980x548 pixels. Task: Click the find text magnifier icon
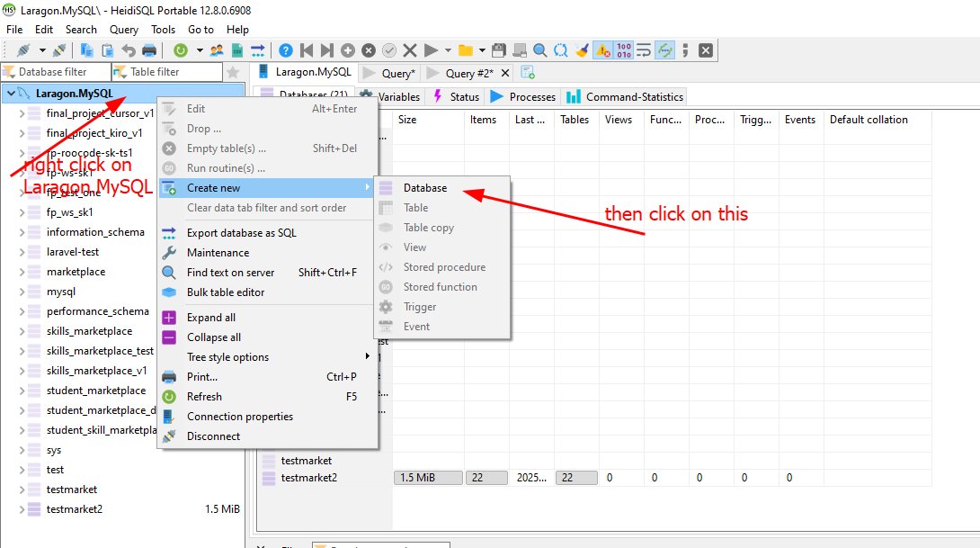(x=540, y=50)
